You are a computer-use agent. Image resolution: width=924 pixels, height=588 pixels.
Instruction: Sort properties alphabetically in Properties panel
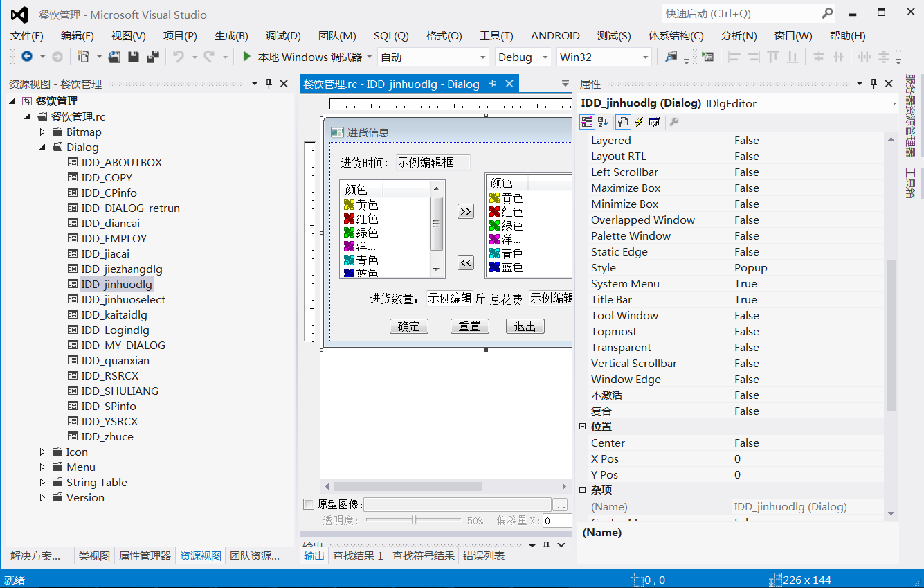click(x=602, y=121)
